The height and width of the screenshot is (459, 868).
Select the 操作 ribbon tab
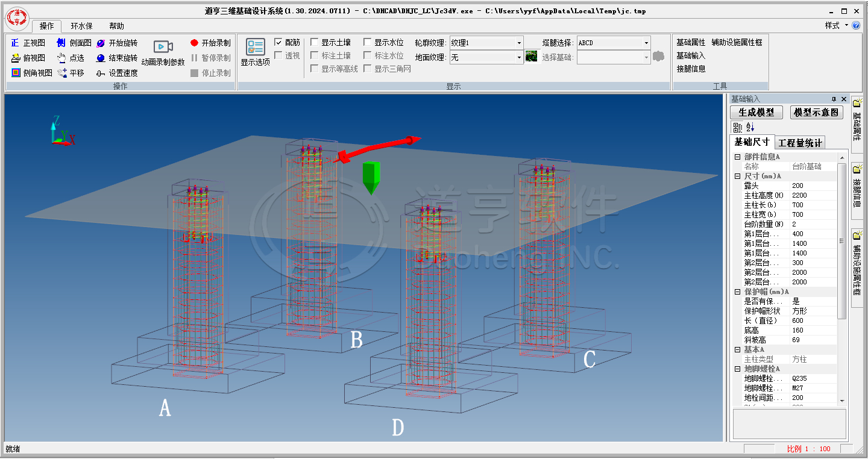coord(47,26)
